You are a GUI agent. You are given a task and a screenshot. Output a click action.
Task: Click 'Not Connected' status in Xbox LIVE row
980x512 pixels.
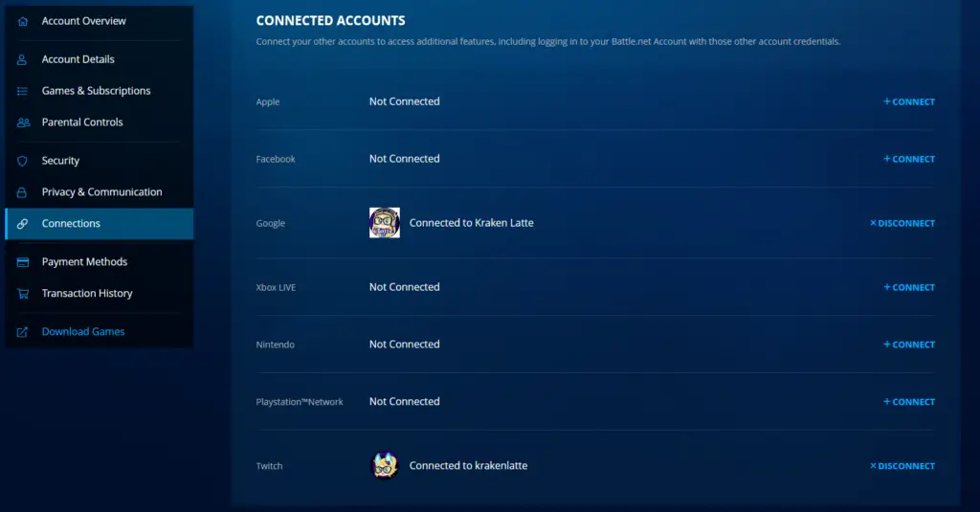(x=405, y=287)
